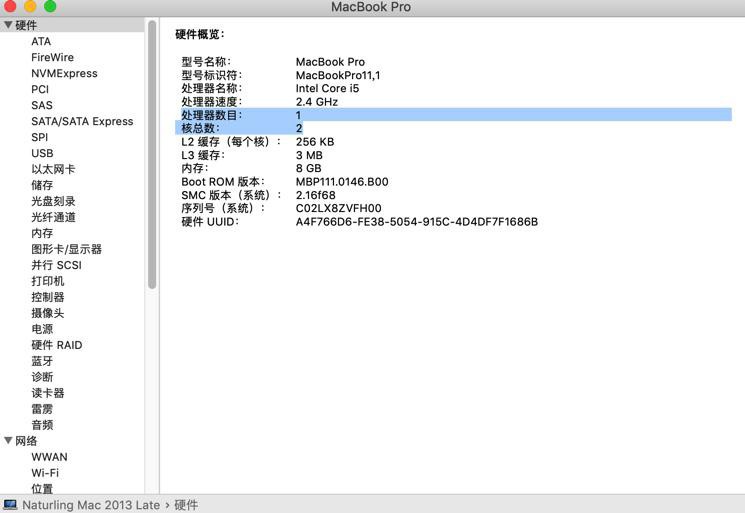Choose 光纤通道 in the sidebar

[53, 217]
